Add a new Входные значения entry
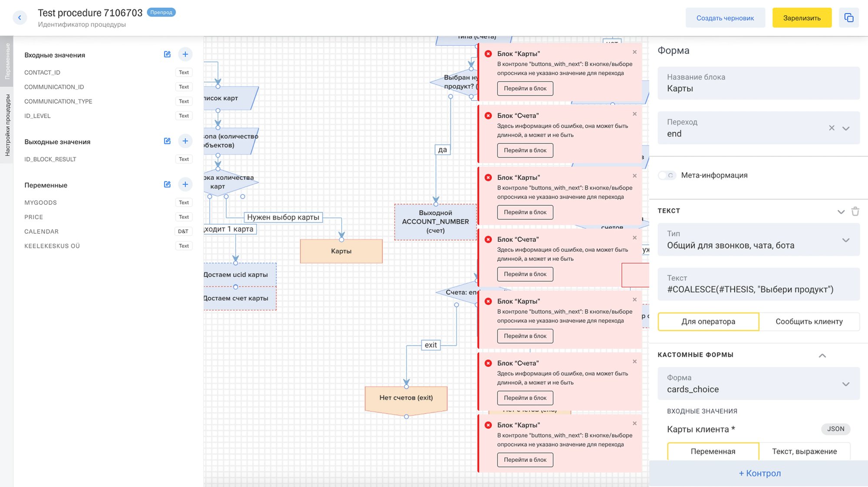Screen dimensions: 868x487 (x=185, y=54)
